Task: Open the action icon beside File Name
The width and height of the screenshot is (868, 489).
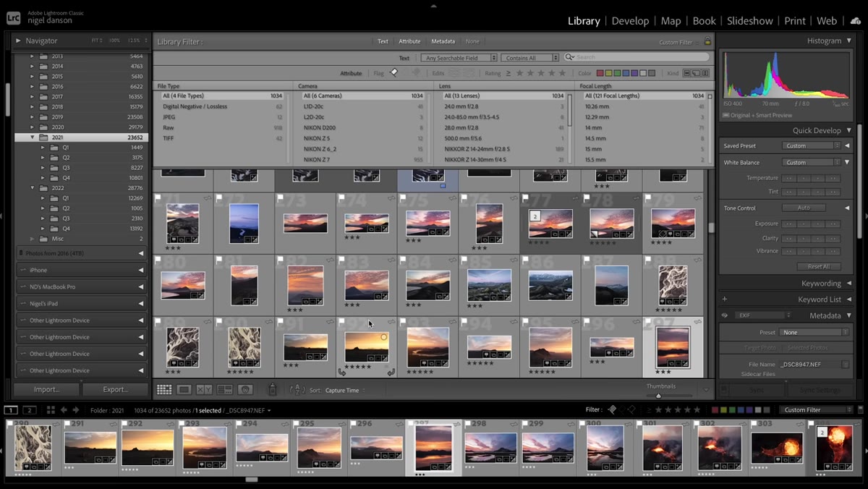Action: [845, 365]
